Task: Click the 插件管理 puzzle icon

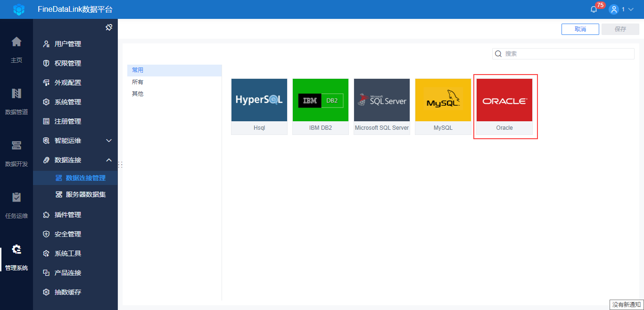Action: [46, 215]
